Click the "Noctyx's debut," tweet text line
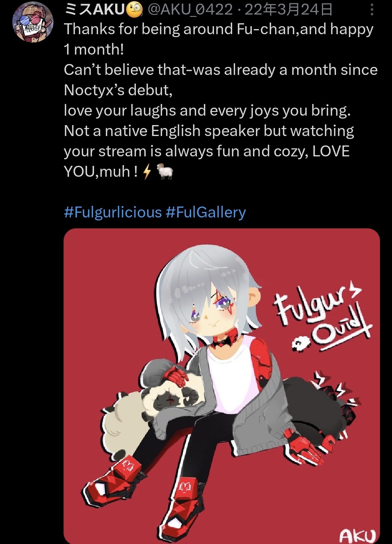Viewport: 392px width, 544px height. tap(118, 90)
